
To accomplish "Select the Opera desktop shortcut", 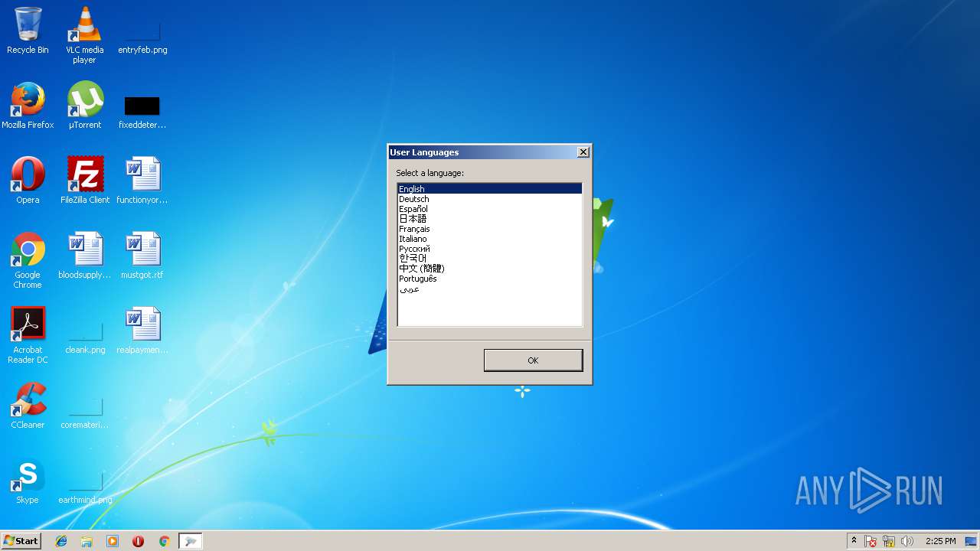I will (28, 181).
